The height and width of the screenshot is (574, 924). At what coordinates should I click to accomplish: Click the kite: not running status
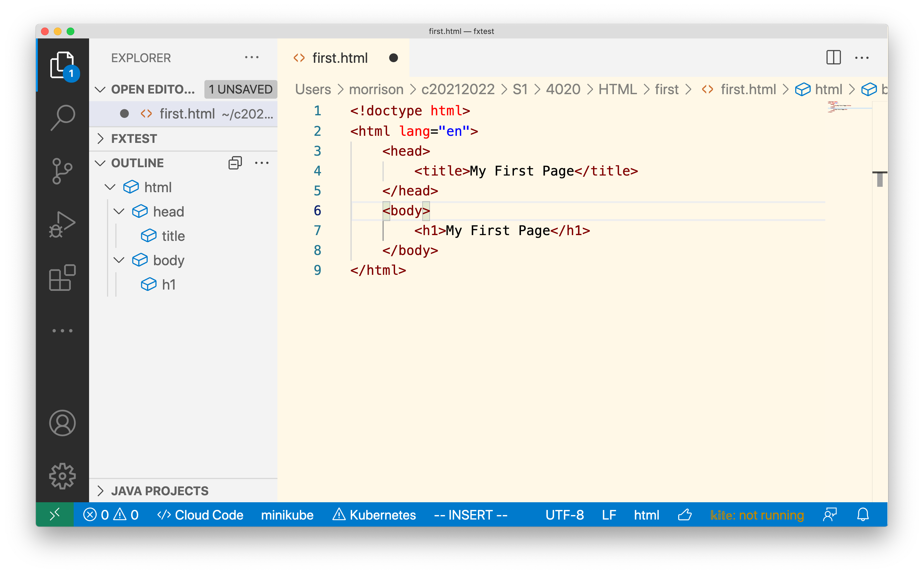tap(757, 515)
